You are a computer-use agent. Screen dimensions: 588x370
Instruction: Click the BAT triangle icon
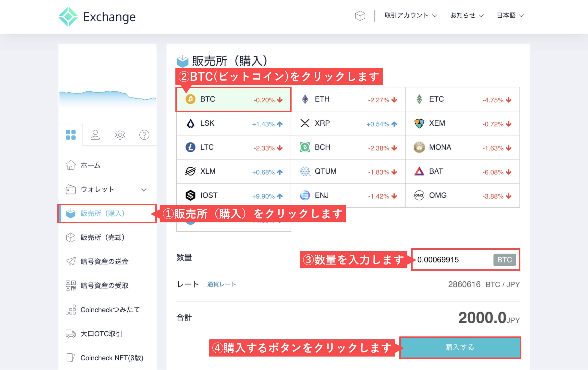point(419,171)
